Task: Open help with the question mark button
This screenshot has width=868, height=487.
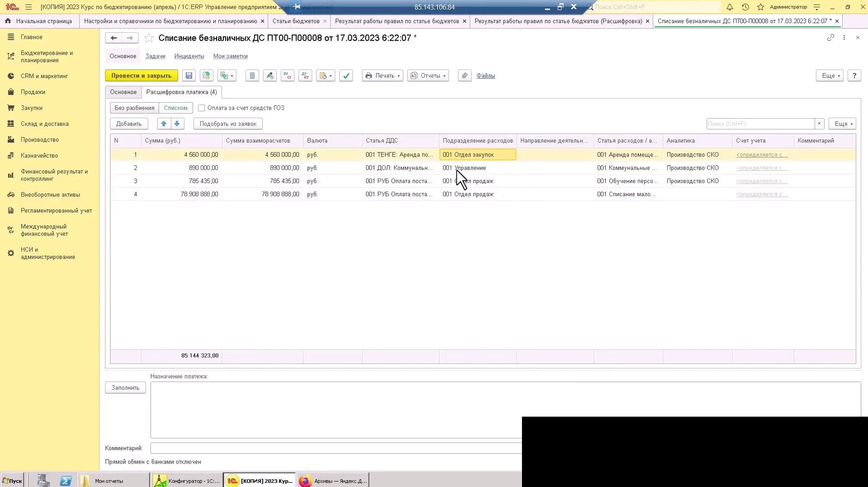Action: [854, 76]
